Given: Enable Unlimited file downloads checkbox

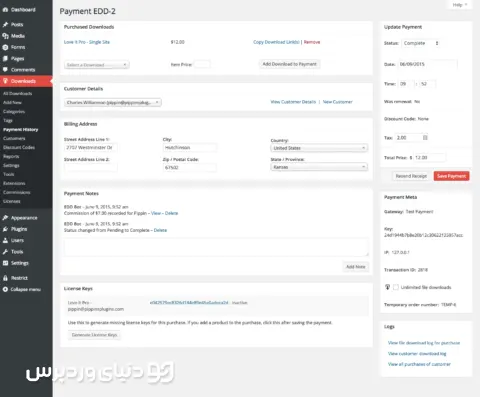Looking at the screenshot, I should pyautogui.click(x=396, y=287).
